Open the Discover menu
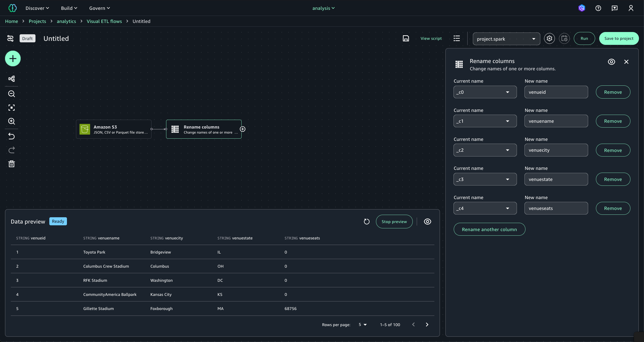 pyautogui.click(x=37, y=8)
